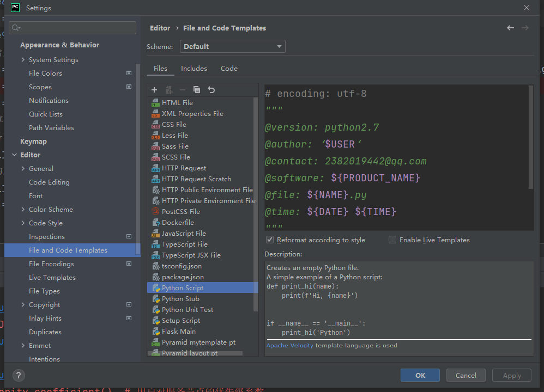
Task: Collapse the Editor tree node
Action: [15, 155]
